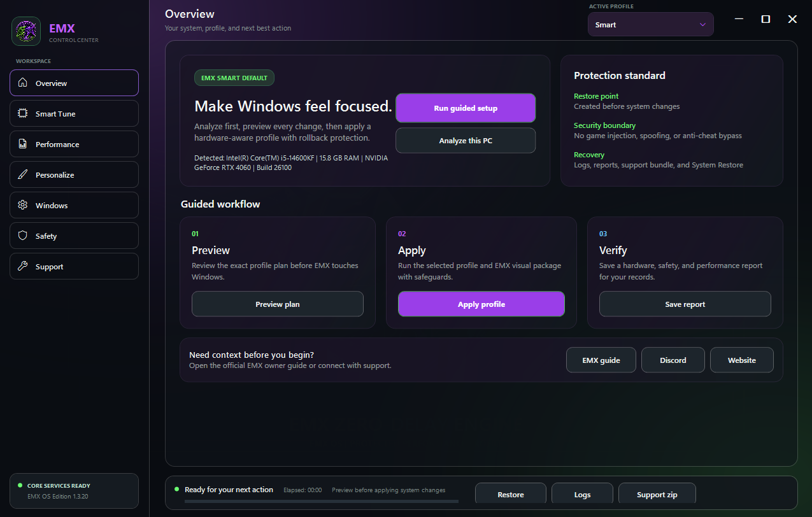Click the Make Windows feel focused headline

(293, 106)
